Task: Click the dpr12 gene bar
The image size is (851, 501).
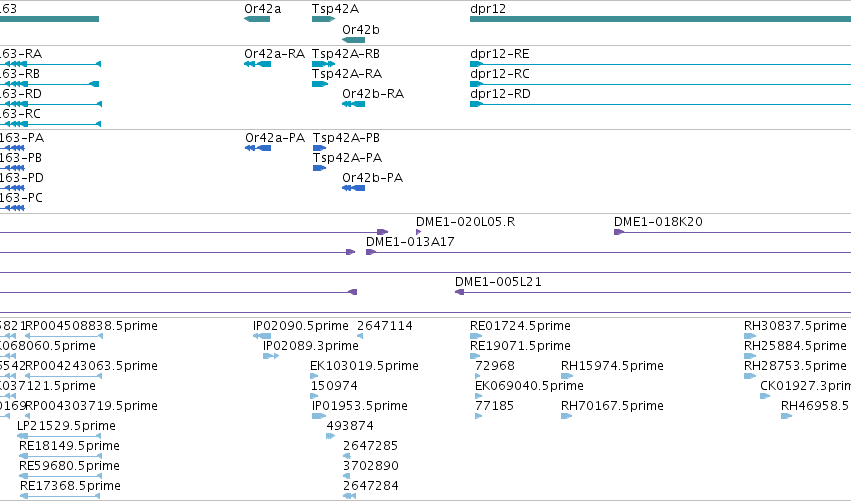Action: (661, 19)
